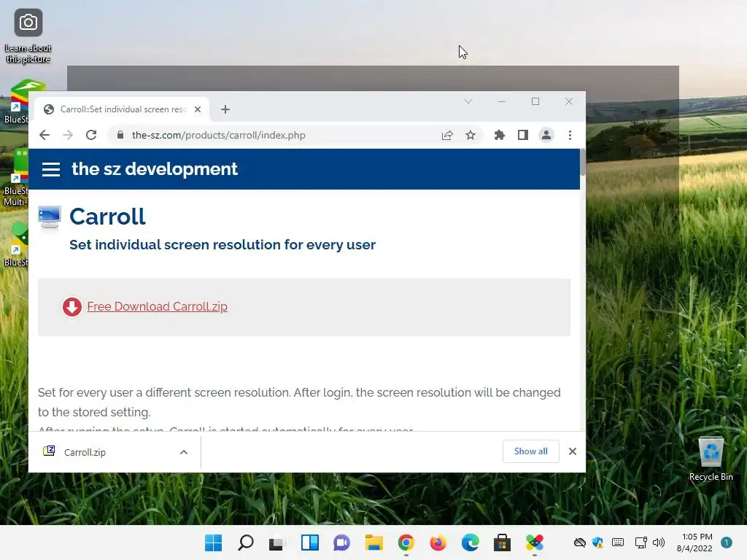Select the Recycle Bin desktop icon
The image size is (747, 560).
711,459
